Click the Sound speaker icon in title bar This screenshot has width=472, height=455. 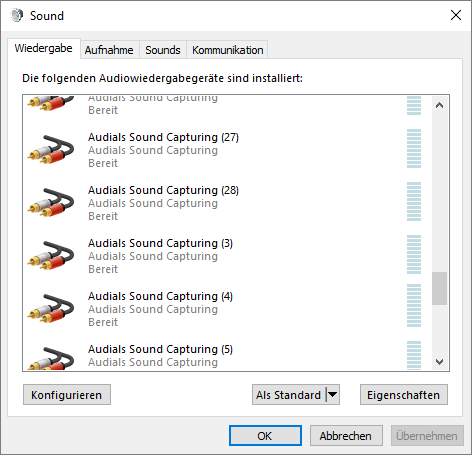point(17,15)
